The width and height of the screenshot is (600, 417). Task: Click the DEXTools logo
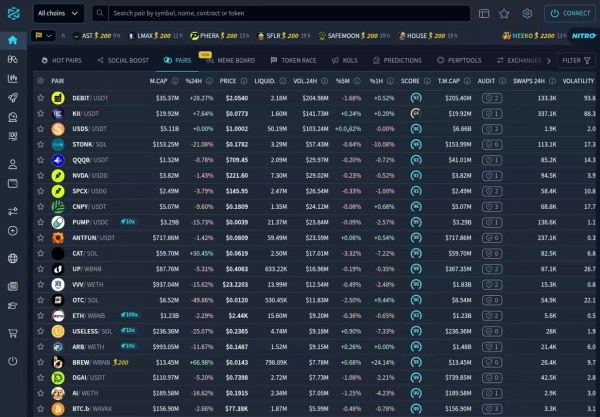pyautogui.click(x=13, y=13)
